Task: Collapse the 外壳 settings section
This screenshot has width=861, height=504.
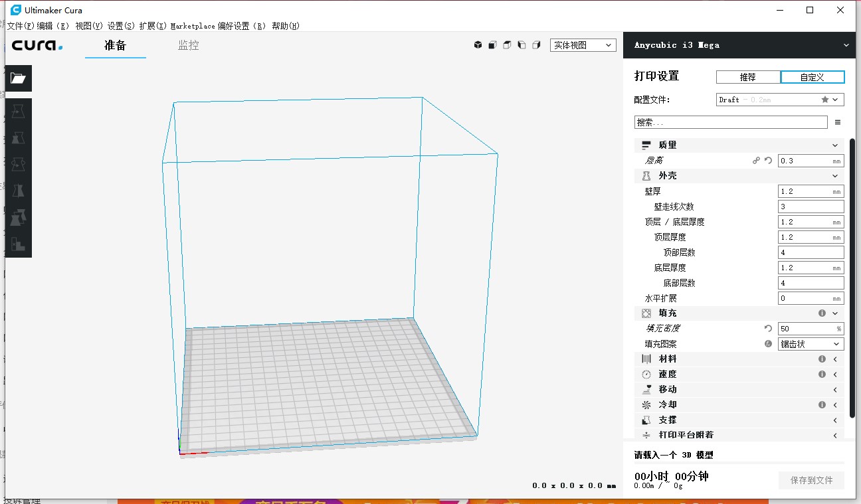Action: click(x=740, y=176)
